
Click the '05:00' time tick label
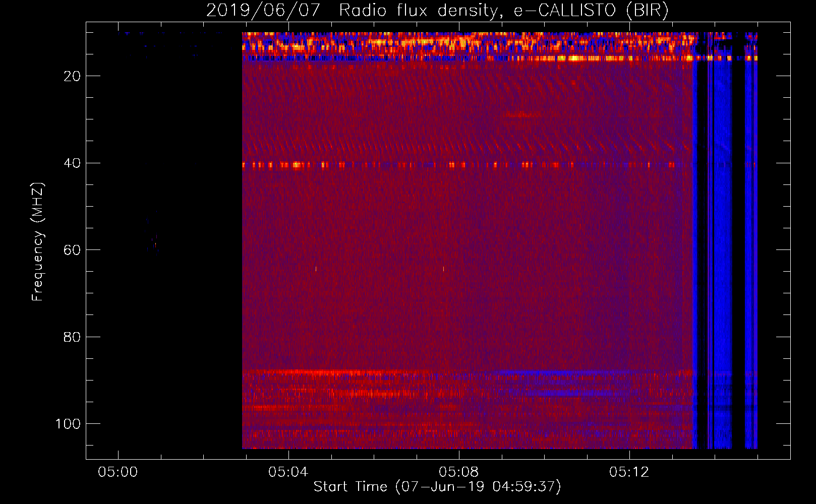[x=118, y=472]
